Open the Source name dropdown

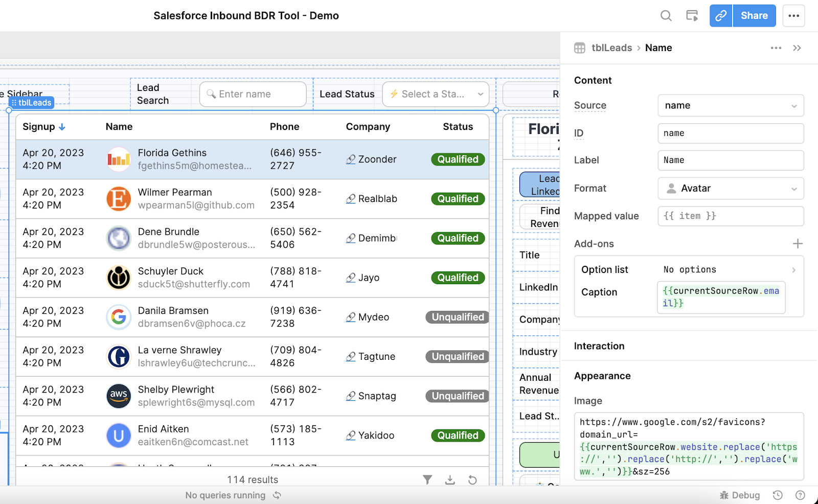click(x=731, y=106)
